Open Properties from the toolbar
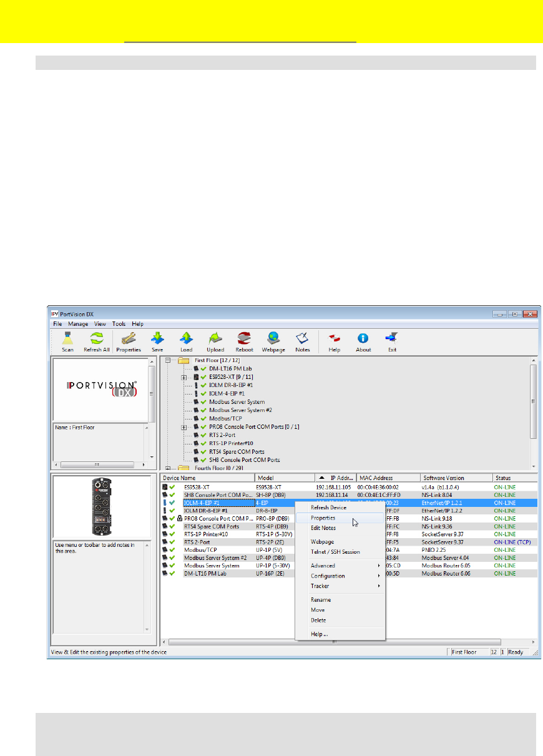 click(129, 342)
